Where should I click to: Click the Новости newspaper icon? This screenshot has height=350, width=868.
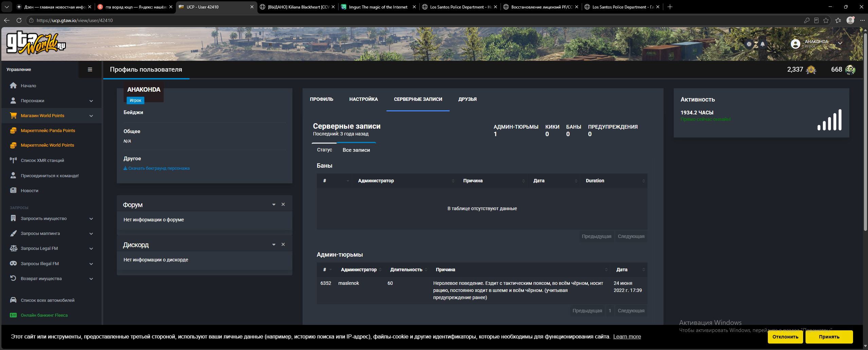13,190
